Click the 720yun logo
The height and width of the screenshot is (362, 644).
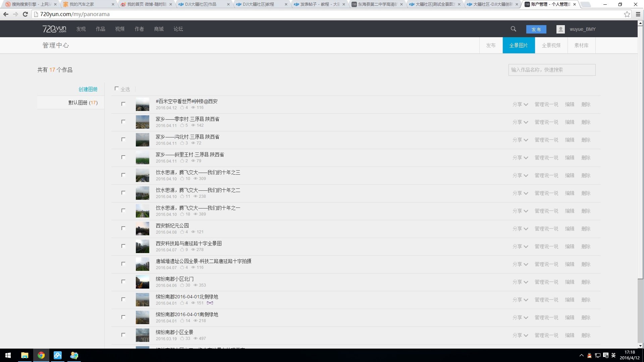click(54, 29)
